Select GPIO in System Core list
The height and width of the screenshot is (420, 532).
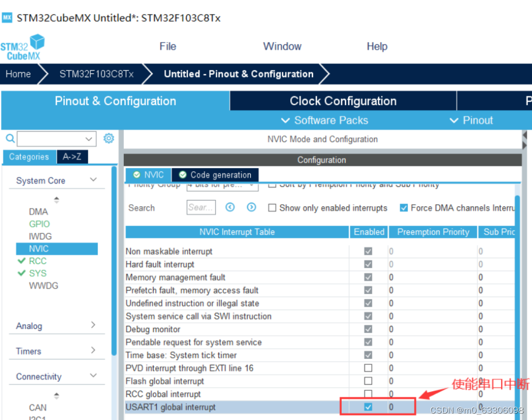(39, 224)
